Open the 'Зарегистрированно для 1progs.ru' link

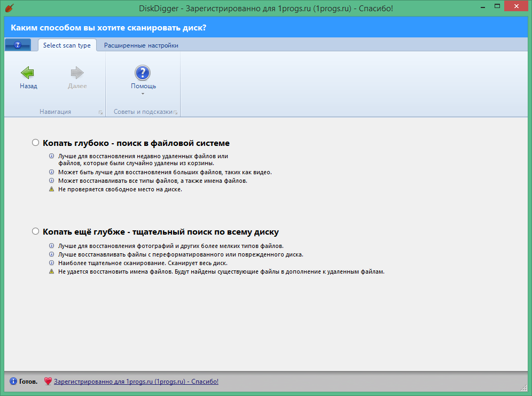(136, 382)
